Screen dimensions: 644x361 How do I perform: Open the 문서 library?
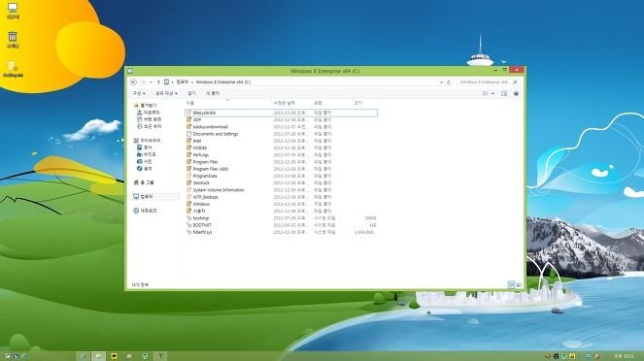(x=145, y=148)
